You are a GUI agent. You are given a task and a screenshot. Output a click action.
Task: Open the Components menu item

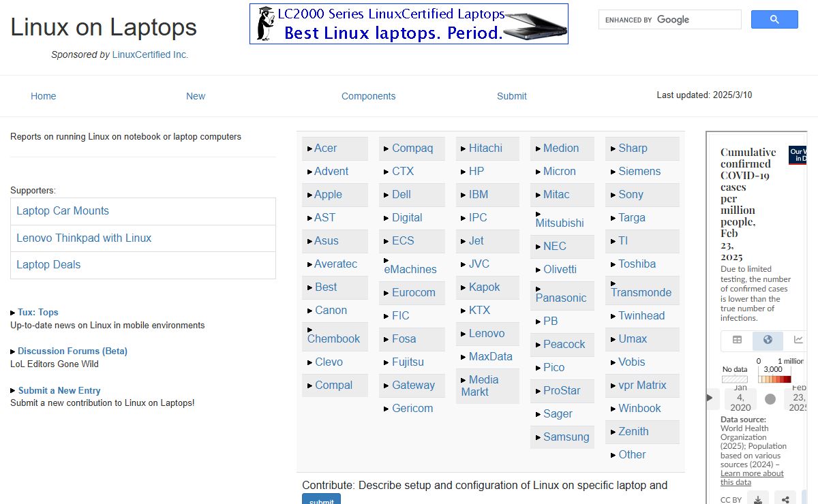369,96
